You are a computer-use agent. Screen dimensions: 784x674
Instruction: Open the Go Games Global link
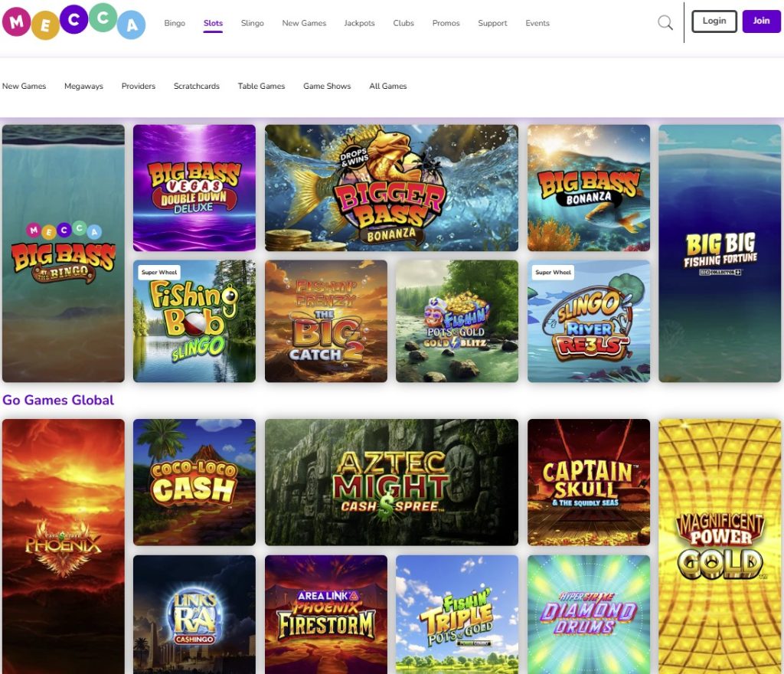59,400
